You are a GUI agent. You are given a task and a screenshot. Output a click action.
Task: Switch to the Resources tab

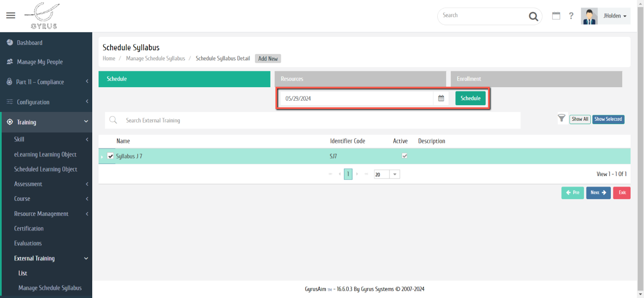(360, 79)
